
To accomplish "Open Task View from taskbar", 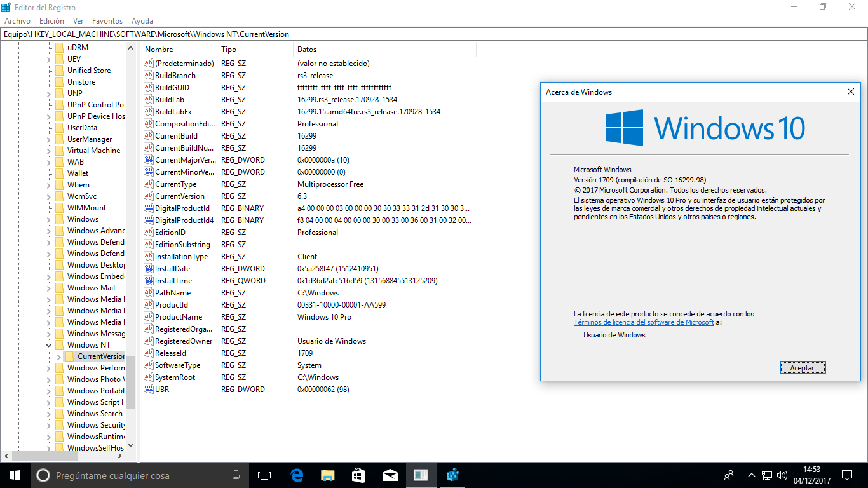I will click(x=264, y=475).
